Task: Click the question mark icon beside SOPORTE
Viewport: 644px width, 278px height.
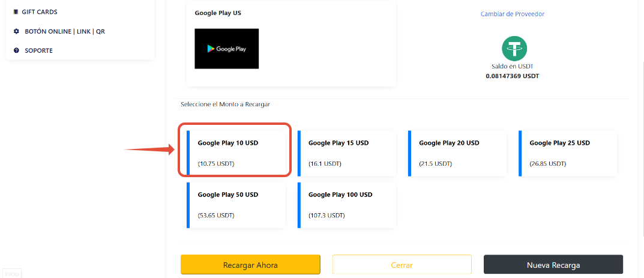Action: tap(16, 50)
